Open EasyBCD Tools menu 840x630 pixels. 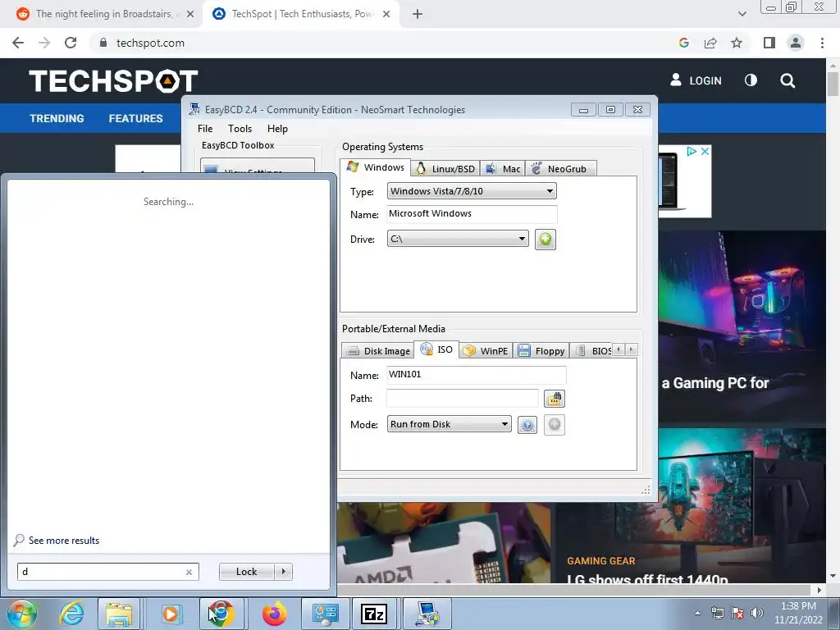click(x=240, y=129)
